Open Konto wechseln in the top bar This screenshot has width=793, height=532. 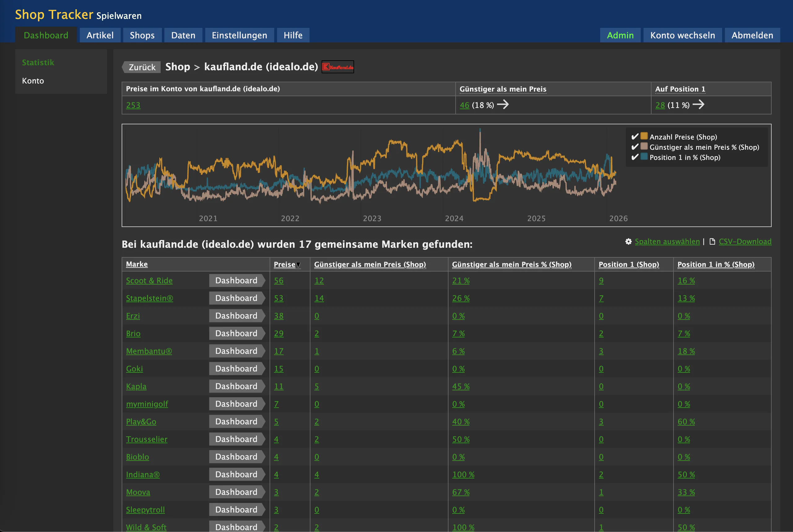(682, 35)
